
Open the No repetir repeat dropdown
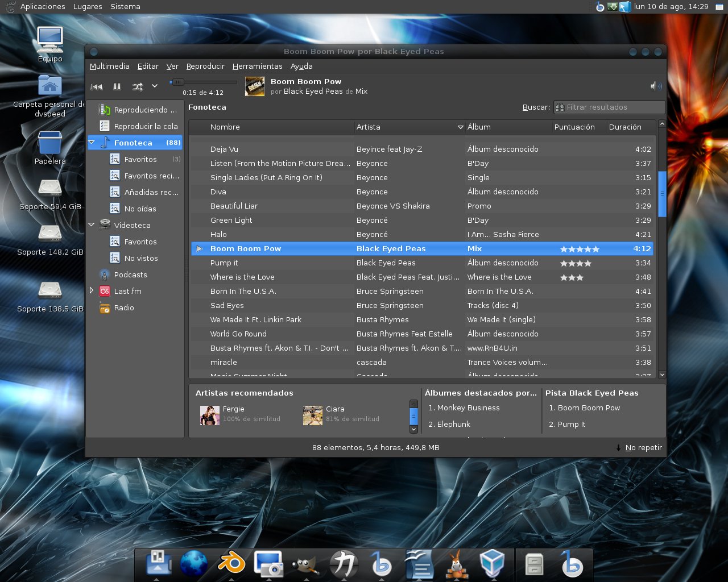[639, 448]
